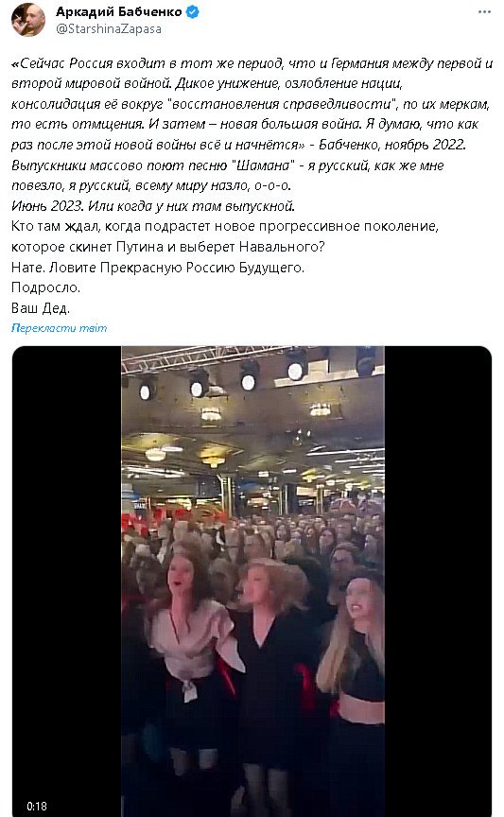This screenshot has width=504, height=817.
Task: Open the @StarshinaZapasa handle link
Action: (109, 29)
